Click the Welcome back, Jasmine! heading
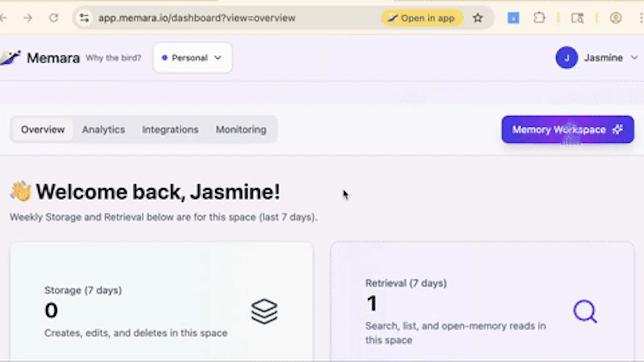The image size is (644, 362). [158, 191]
